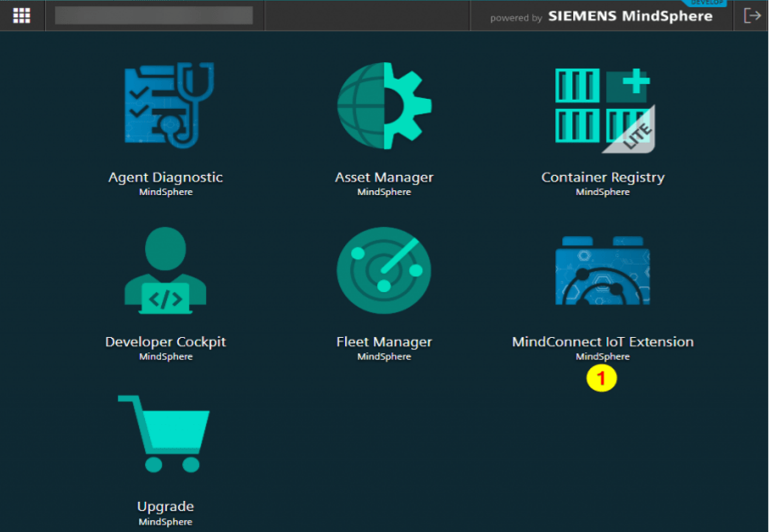This screenshot has width=769, height=532.
Task: Click the MindConnect IoT Extension brick icon
Action: coord(603,270)
